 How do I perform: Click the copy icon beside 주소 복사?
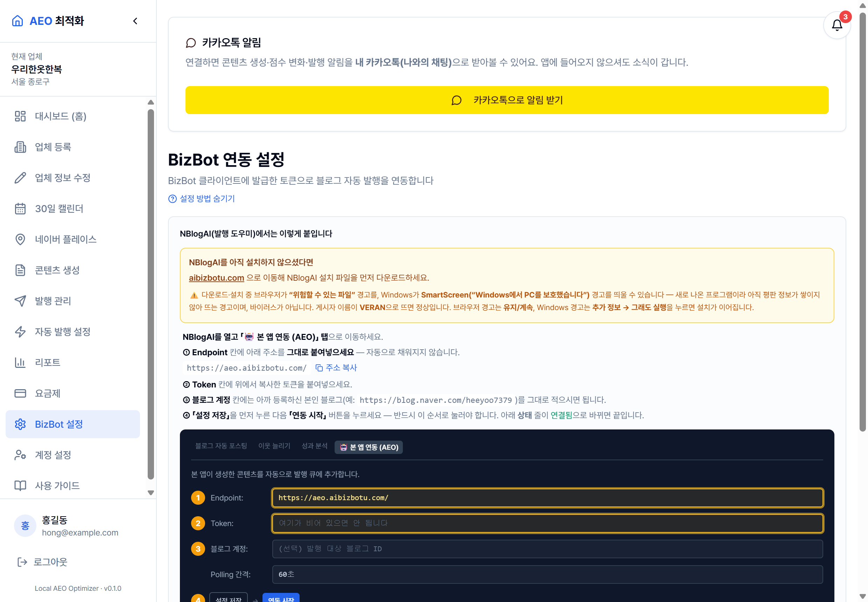pyautogui.click(x=319, y=368)
